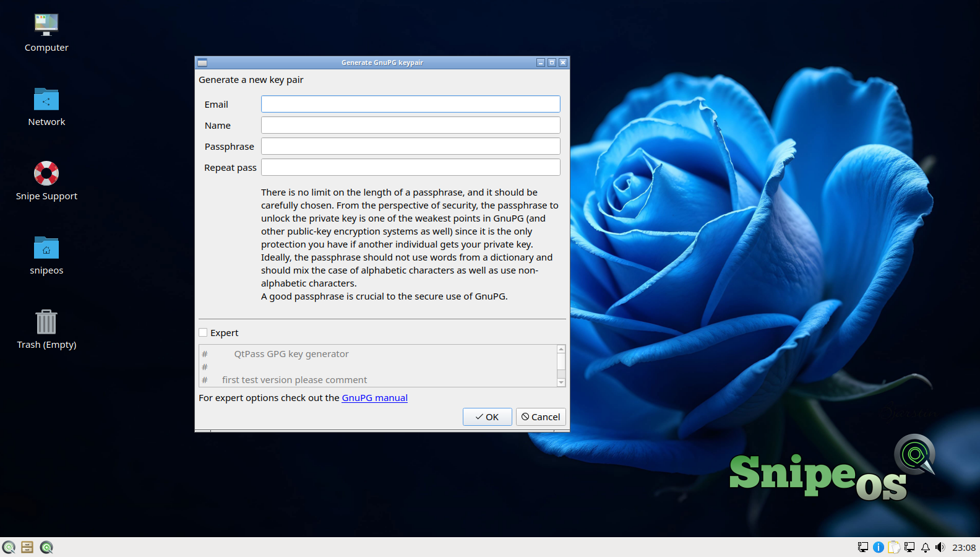Open the blue information tray icon

(x=879, y=547)
